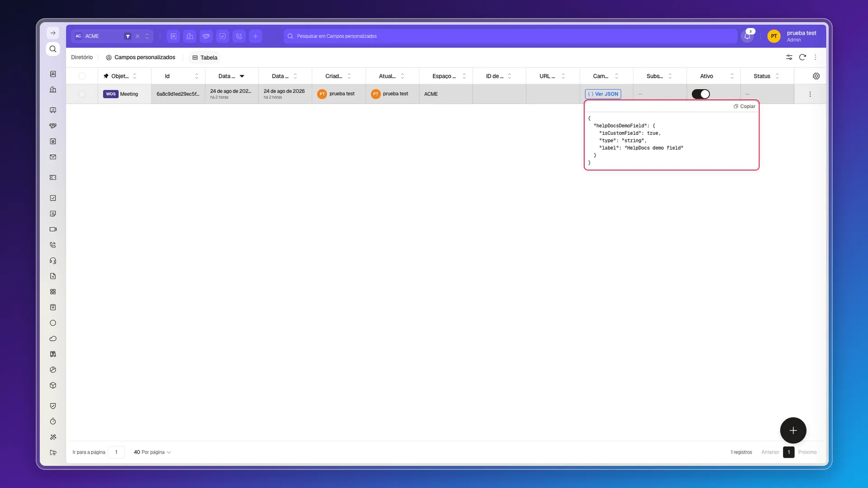Image resolution: width=868 pixels, height=488 pixels.
Task: Focus the Pesquisar em Campos personalizados search box
Action: click(510, 36)
